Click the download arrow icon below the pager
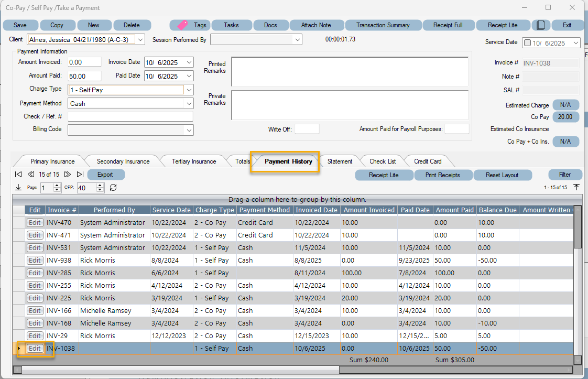The image size is (588, 379). click(18, 187)
